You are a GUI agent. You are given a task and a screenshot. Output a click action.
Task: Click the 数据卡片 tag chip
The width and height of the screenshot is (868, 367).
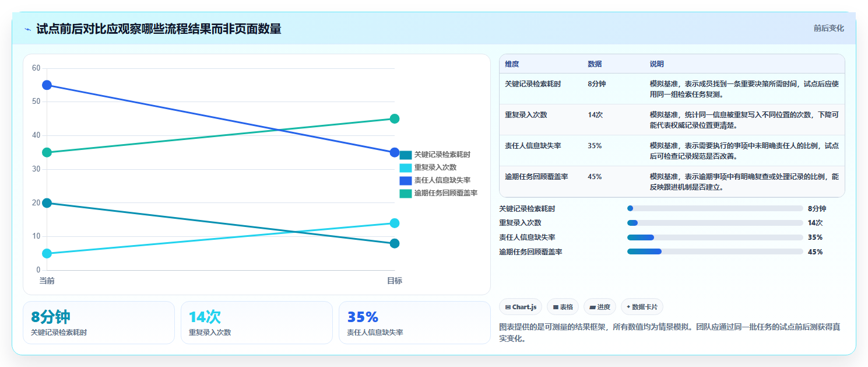642,307
